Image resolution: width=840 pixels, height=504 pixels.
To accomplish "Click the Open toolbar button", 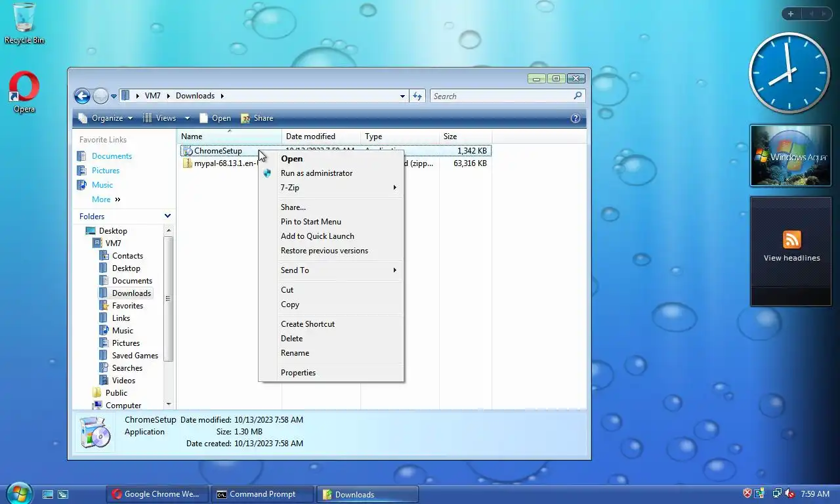I will click(x=215, y=118).
